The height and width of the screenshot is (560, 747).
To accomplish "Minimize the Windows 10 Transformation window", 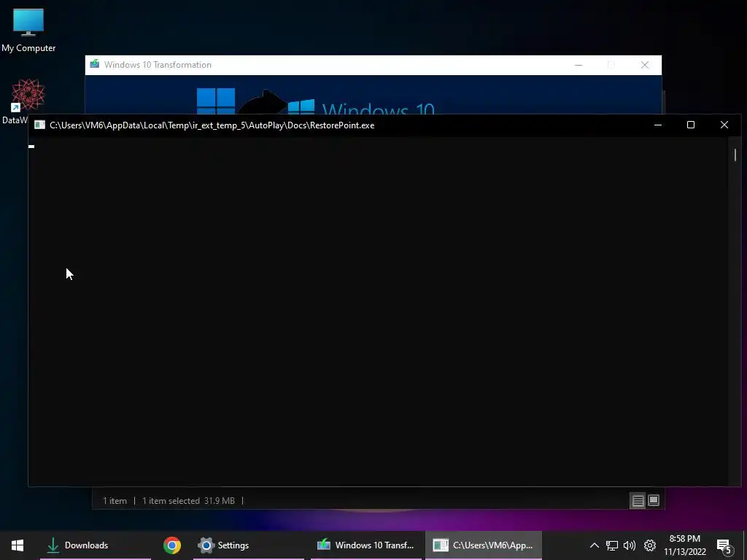I will [x=578, y=65].
